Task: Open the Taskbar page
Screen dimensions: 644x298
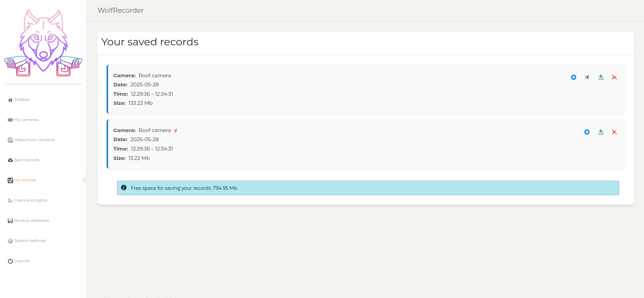Action: click(x=22, y=100)
